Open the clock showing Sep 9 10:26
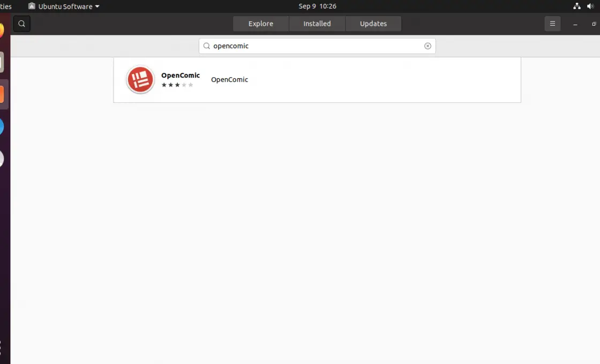This screenshot has width=600, height=364. coord(317,6)
